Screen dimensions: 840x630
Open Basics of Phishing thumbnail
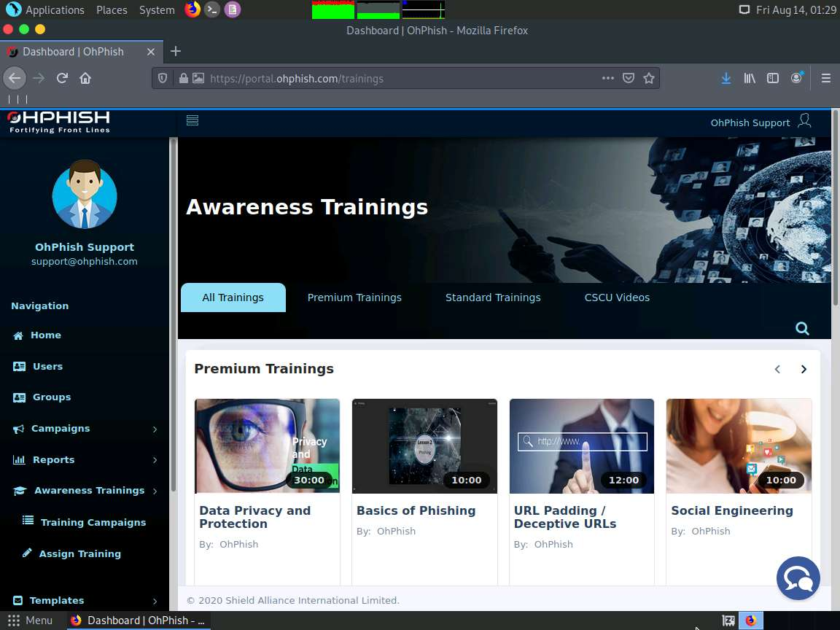[424, 446]
